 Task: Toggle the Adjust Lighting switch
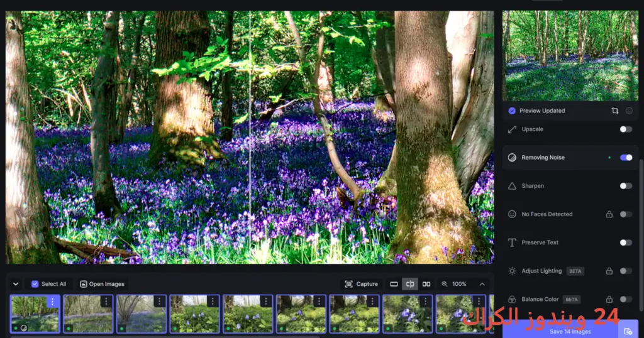(626, 271)
